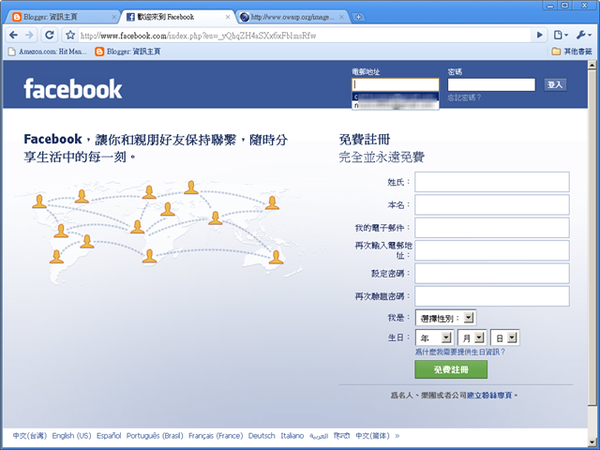Screen dimensions: 600x450
Task: Switch to the www.owasp.org image tab
Action: tap(292, 17)
